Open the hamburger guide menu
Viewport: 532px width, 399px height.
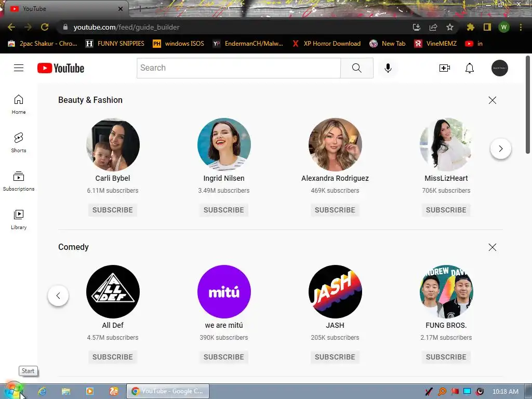[19, 68]
